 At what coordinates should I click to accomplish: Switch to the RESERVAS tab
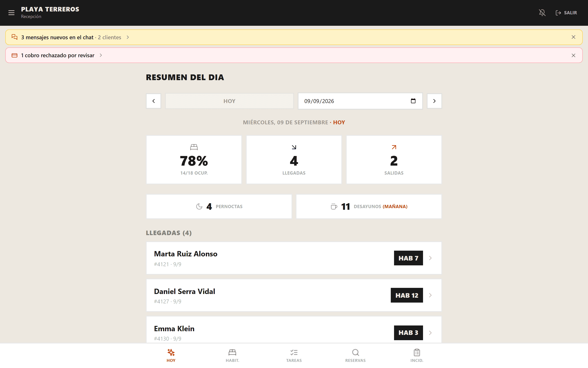(355, 356)
